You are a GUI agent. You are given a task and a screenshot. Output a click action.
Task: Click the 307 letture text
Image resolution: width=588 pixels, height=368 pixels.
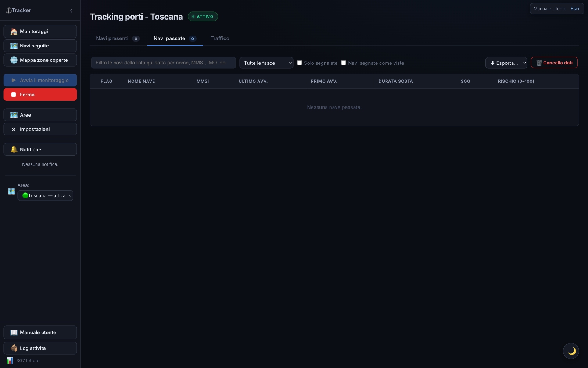28,361
